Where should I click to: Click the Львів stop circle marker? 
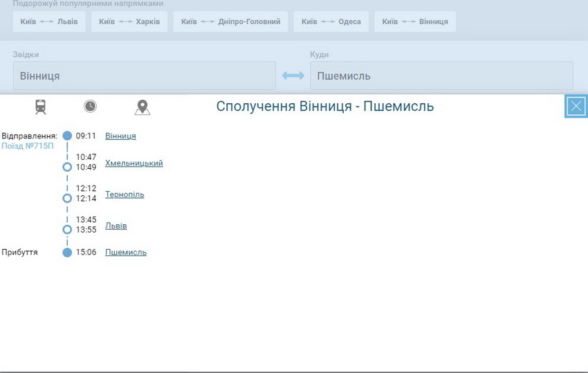[x=67, y=229]
